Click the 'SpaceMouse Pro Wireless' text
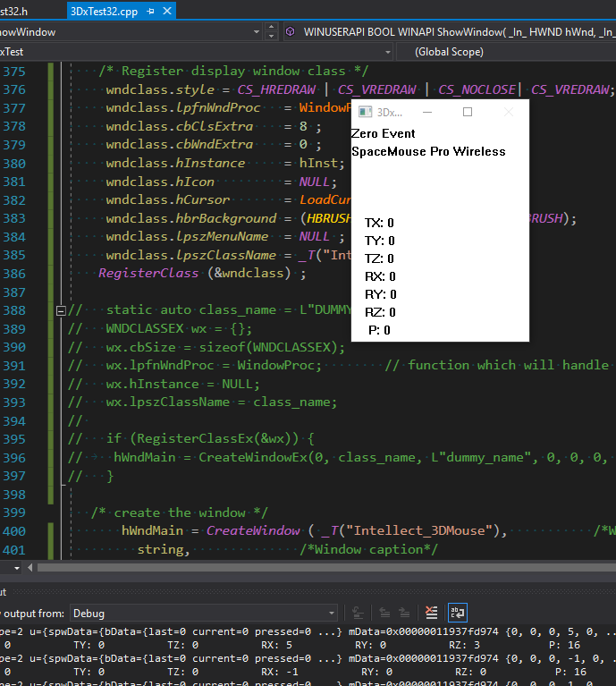The height and width of the screenshot is (686, 616). [428, 151]
